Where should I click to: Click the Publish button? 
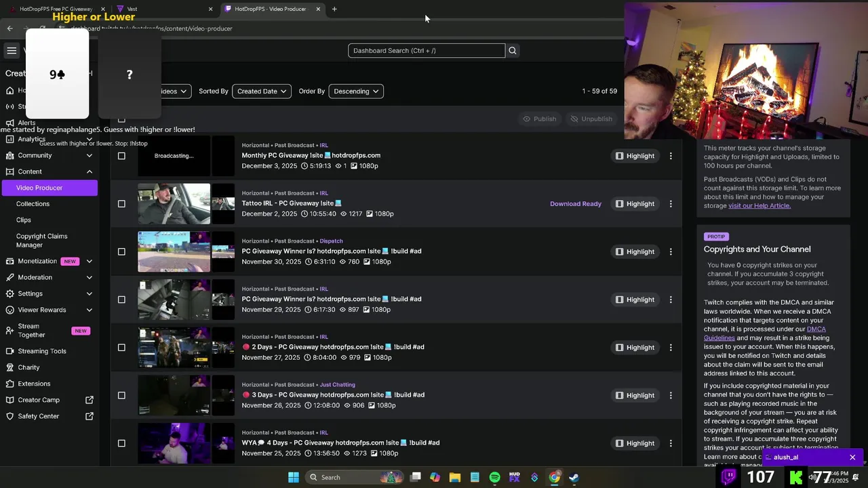(x=540, y=119)
